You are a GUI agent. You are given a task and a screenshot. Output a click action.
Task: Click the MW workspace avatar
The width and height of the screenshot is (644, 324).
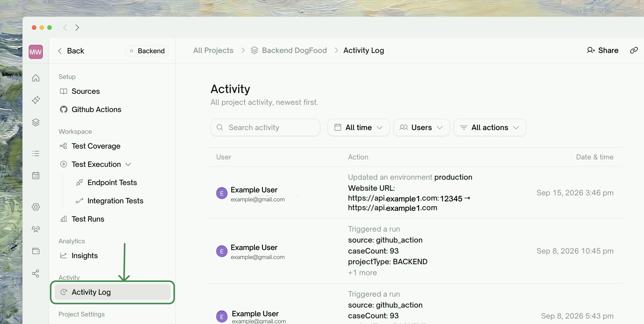click(x=36, y=52)
